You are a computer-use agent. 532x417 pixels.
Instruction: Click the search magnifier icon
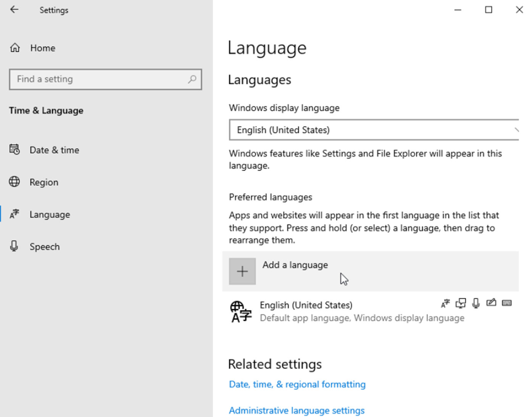[192, 79]
